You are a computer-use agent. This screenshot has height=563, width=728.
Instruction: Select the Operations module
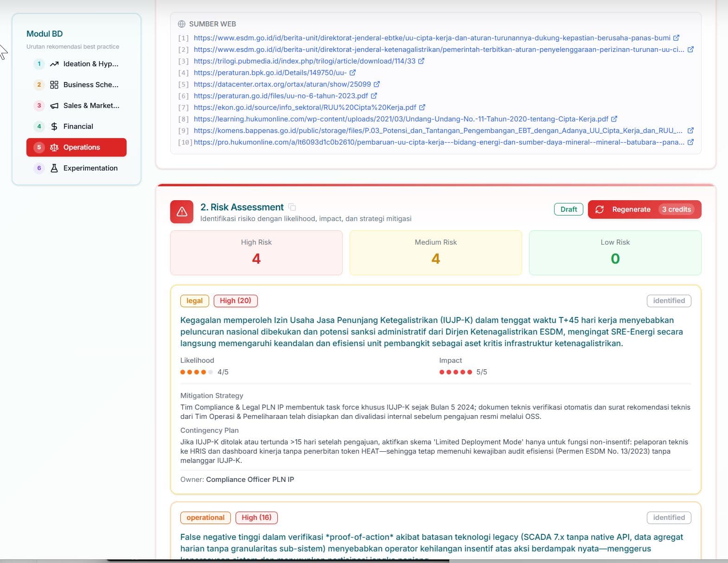77,147
